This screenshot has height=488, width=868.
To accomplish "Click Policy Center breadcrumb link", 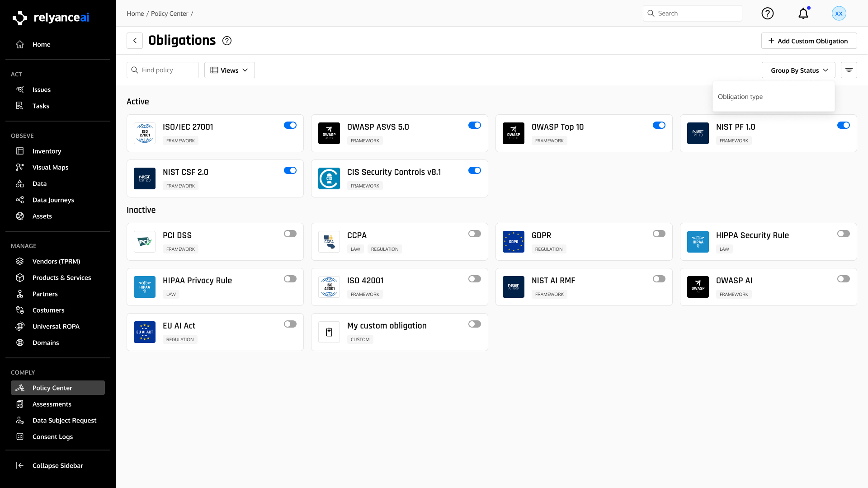I will [170, 14].
